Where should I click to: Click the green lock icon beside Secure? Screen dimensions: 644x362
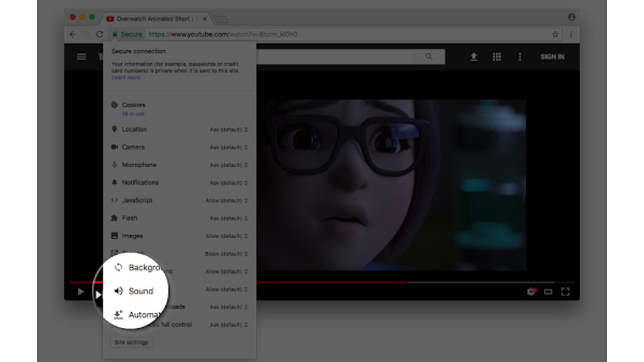(115, 34)
